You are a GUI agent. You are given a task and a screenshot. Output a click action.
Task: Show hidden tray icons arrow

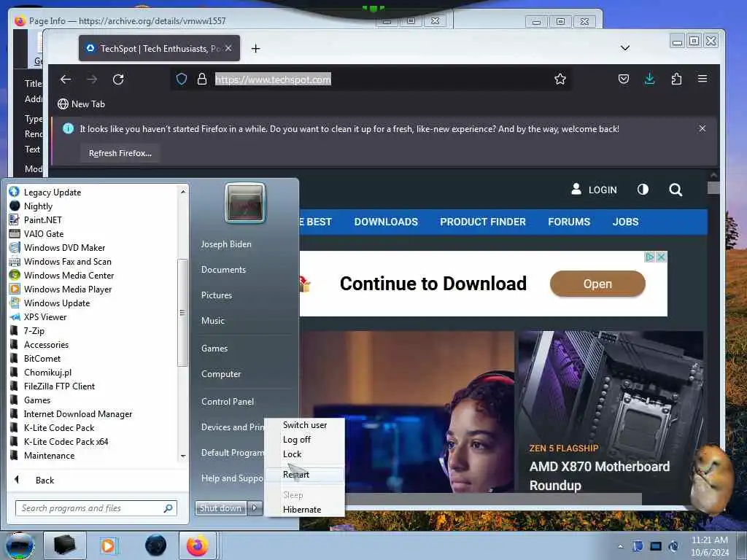click(x=620, y=546)
